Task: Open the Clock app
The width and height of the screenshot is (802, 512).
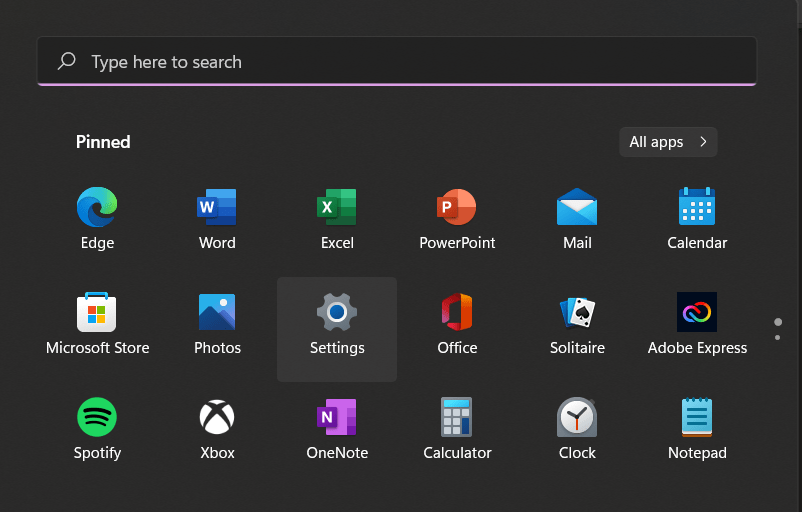Action: [x=577, y=418]
